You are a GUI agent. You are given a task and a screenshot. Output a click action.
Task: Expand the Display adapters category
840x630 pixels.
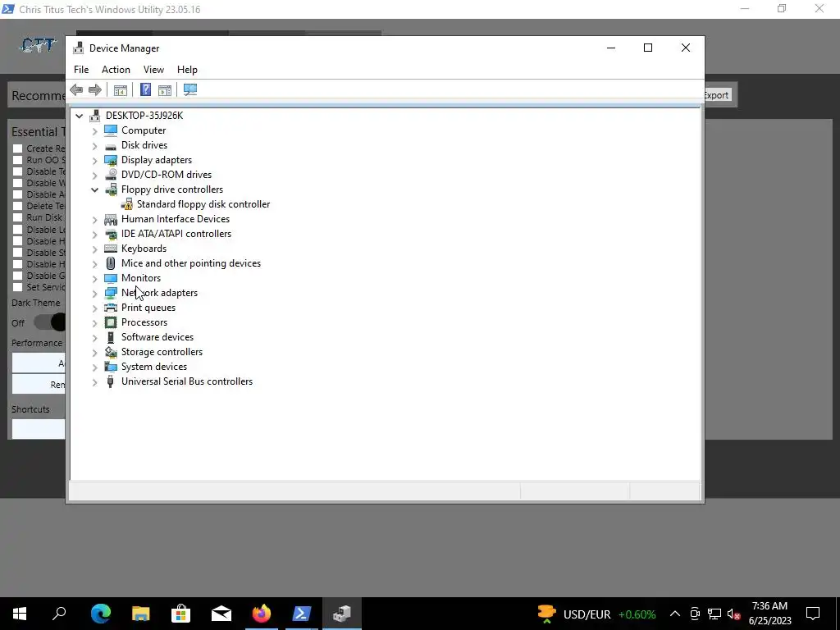(x=95, y=160)
